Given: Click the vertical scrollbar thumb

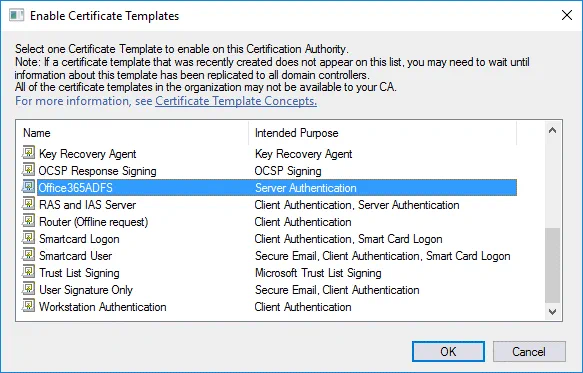Looking at the screenshot, I should (x=553, y=266).
